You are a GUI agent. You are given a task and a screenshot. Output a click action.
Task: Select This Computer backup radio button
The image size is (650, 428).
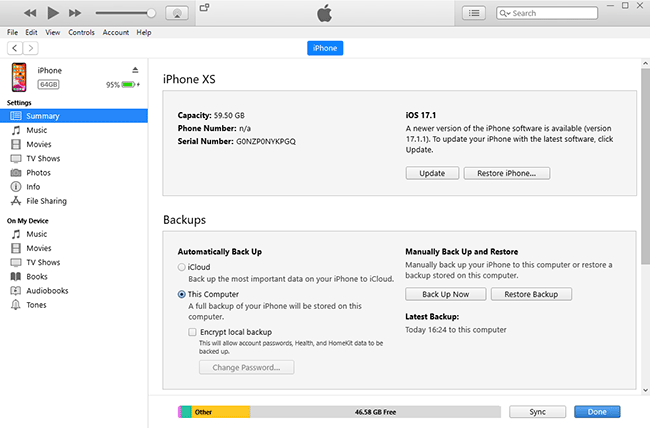click(x=182, y=294)
